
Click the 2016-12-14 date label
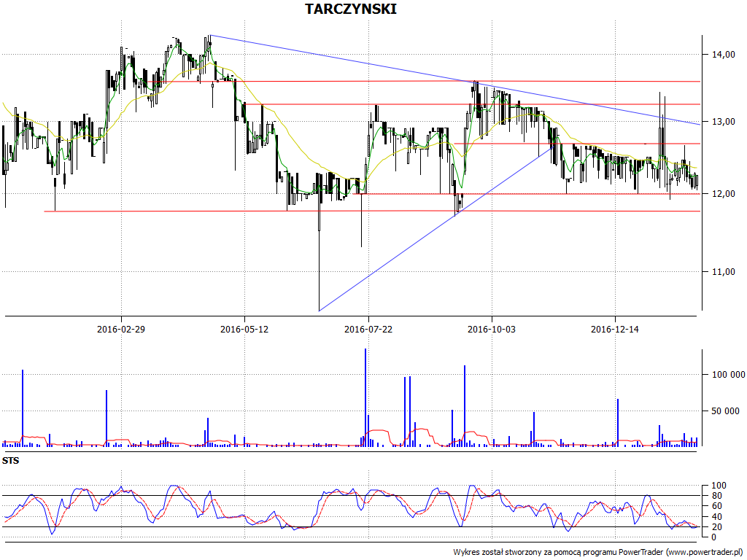click(615, 329)
